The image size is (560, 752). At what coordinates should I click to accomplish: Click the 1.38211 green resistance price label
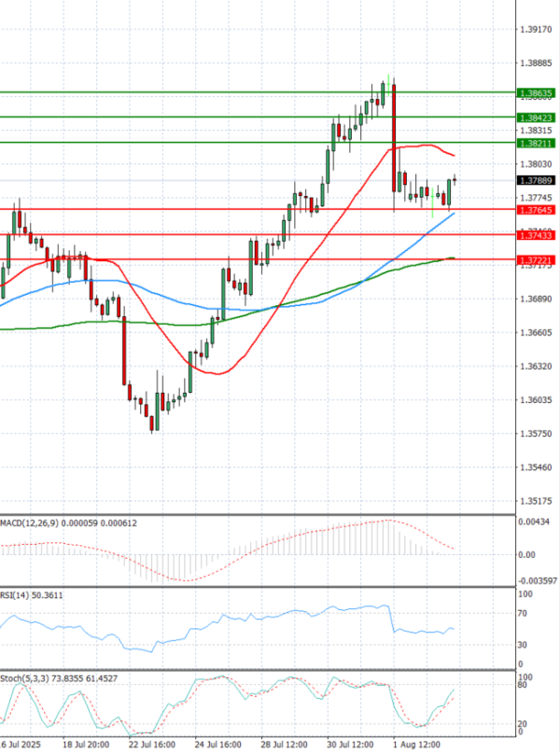click(536, 143)
